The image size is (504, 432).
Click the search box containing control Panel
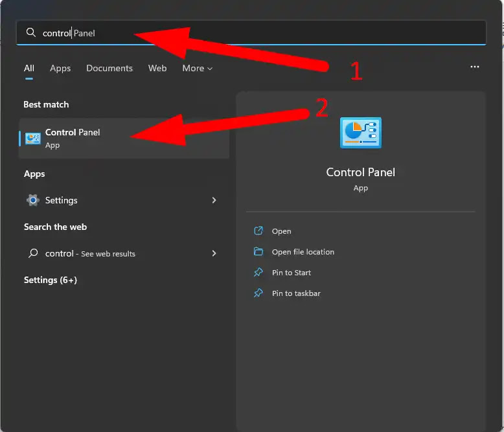tap(251, 33)
